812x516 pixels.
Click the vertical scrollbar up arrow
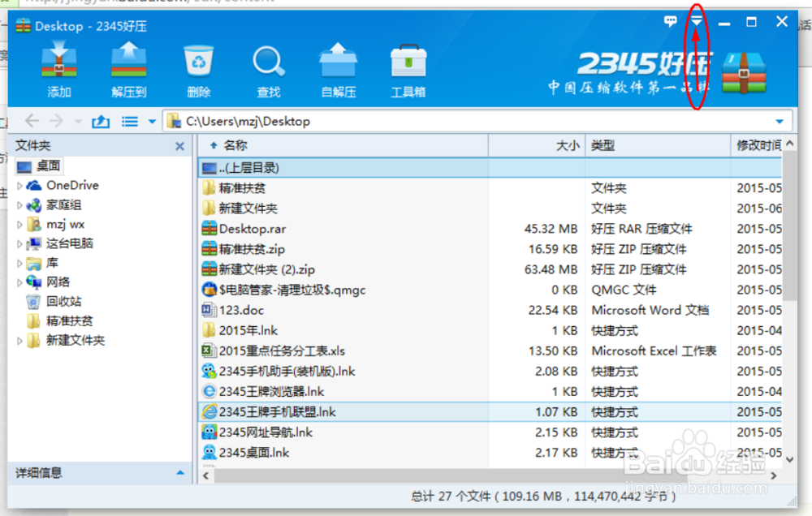click(x=790, y=144)
